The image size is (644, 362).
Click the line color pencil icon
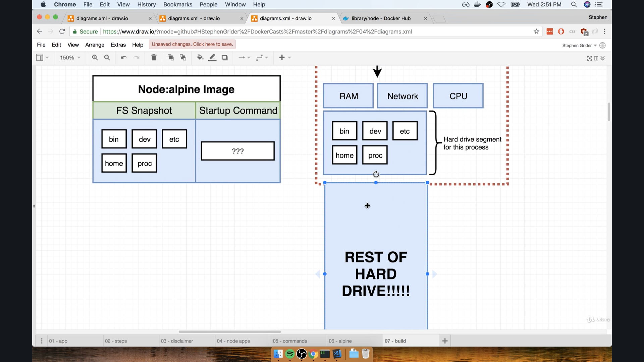[x=212, y=58]
